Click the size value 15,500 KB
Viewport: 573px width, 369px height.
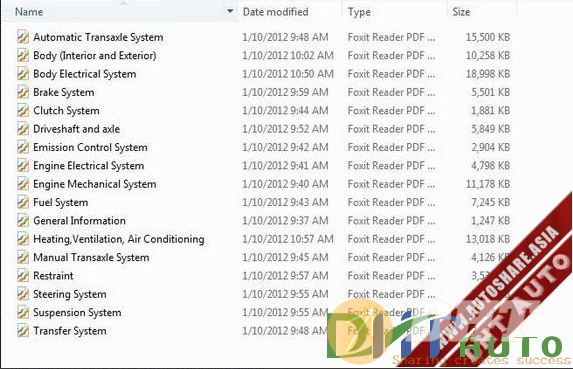pyautogui.click(x=488, y=37)
